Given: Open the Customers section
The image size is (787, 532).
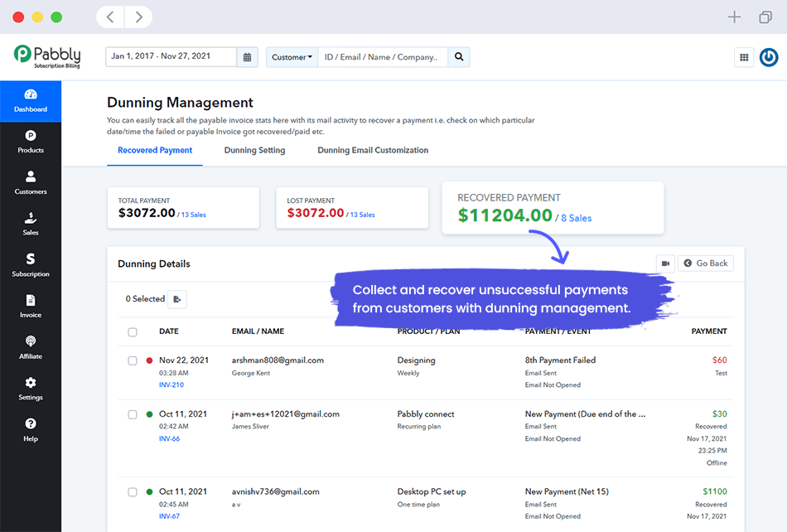Looking at the screenshot, I should coord(30,183).
